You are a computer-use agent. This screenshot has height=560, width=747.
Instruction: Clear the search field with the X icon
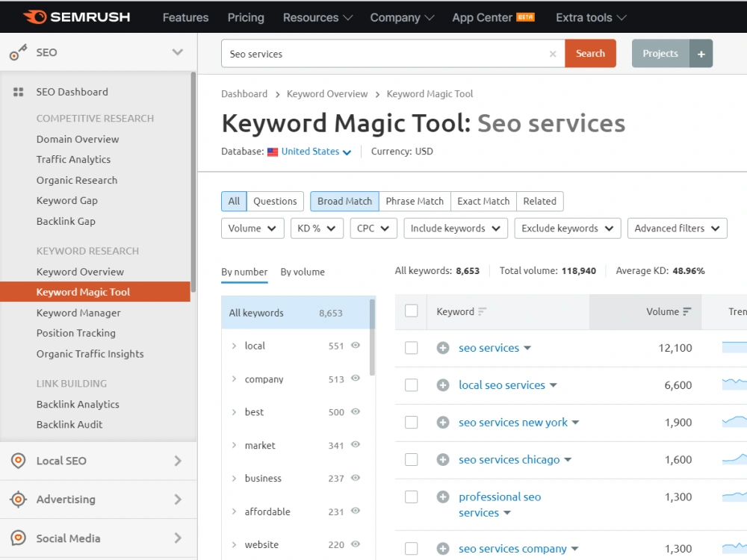(553, 54)
